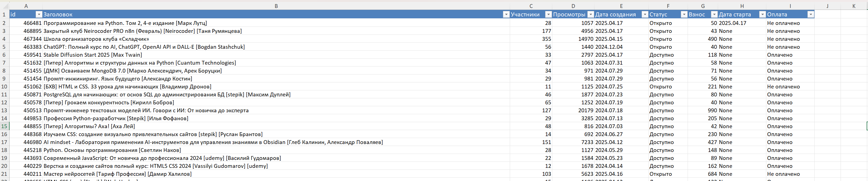The image size is (868, 181).
Task: Click cell 'Закрытый клуб Neirocoder PRO n8n'
Action: point(276,31)
